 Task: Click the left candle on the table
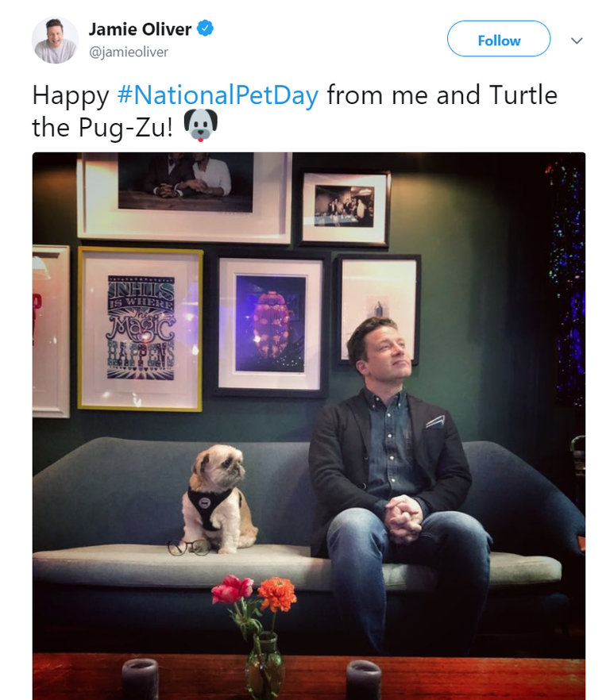click(140, 679)
